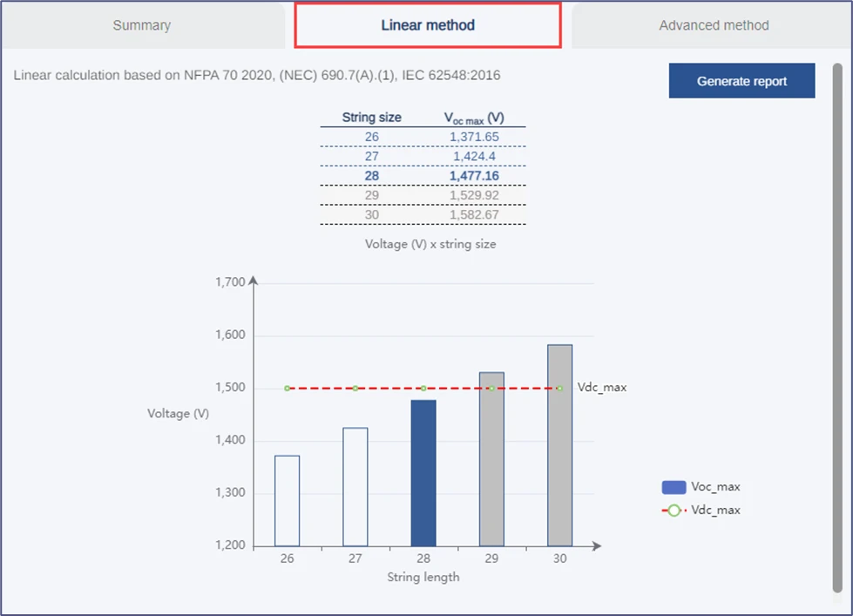This screenshot has height=616, width=853.
Task: Select the row for string size 30
Action: tap(423, 214)
